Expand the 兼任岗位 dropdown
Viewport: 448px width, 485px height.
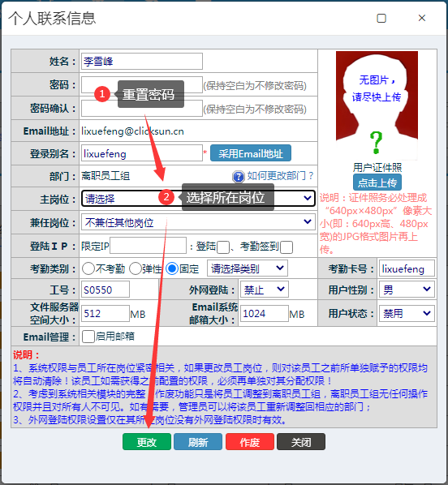point(199,222)
